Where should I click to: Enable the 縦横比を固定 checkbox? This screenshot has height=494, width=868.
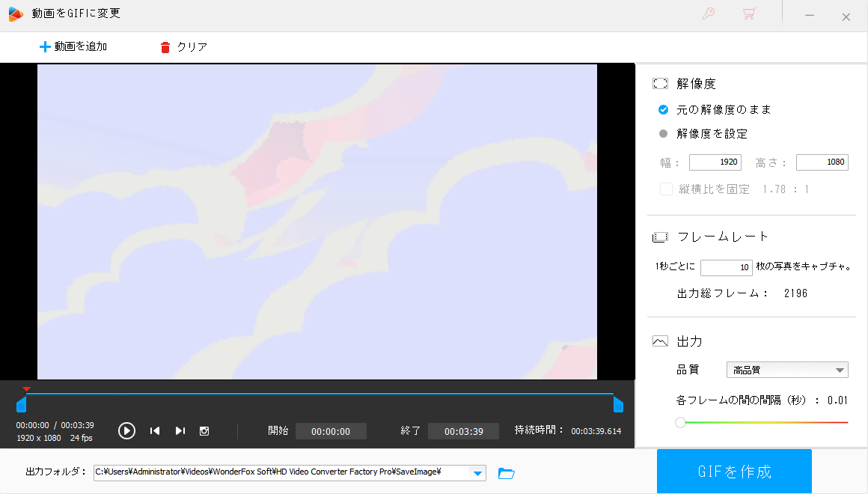(x=666, y=189)
